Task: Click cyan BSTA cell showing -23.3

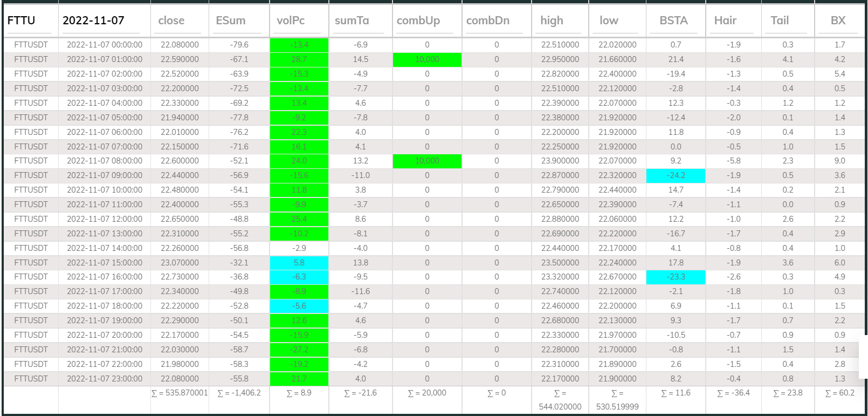Action: 676,277
